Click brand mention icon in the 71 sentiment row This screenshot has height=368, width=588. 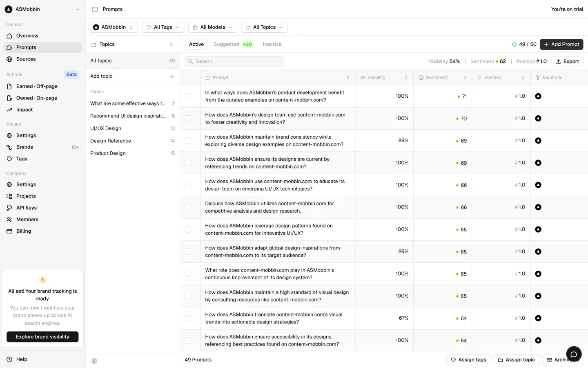(538, 96)
